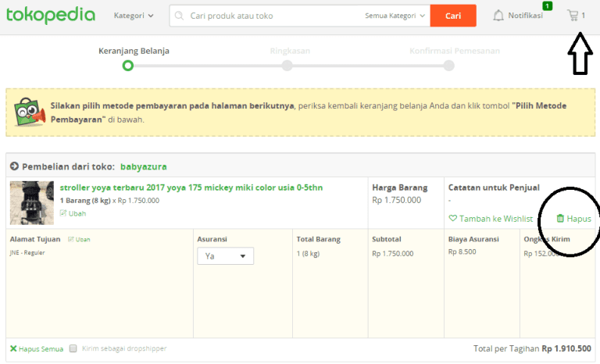Image resolution: width=600 pixels, height=364 pixels.
Task: Click the green notification badge
Action: pyautogui.click(x=548, y=5)
